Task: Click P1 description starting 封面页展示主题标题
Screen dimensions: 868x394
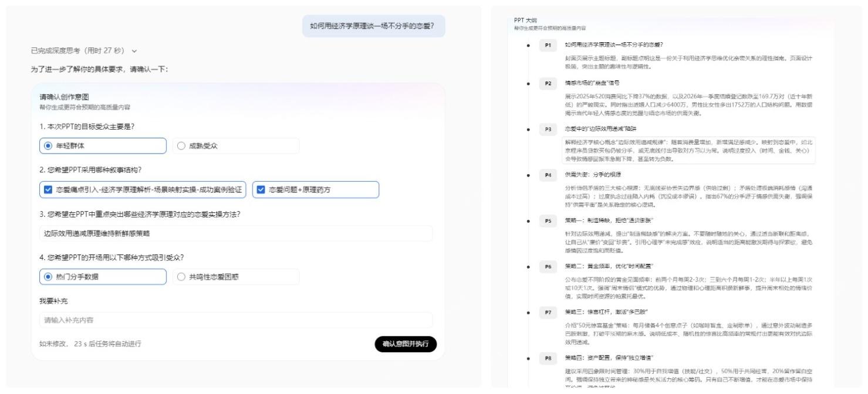Action: [x=688, y=62]
